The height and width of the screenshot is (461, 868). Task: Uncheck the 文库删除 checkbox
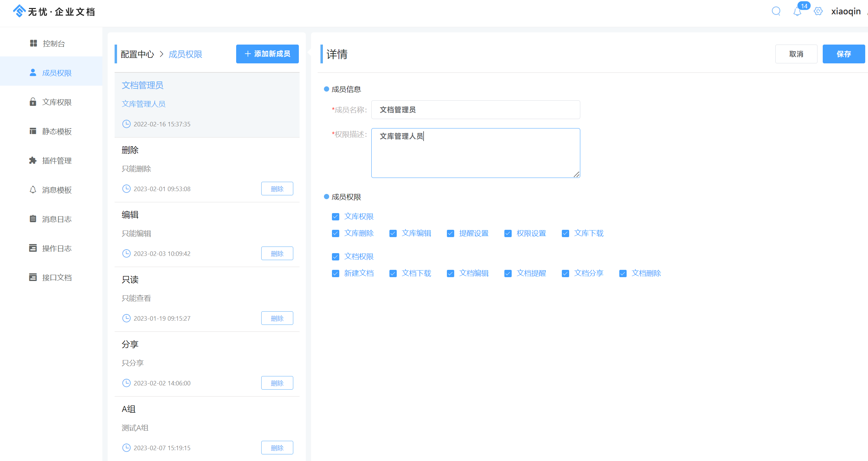pos(335,233)
